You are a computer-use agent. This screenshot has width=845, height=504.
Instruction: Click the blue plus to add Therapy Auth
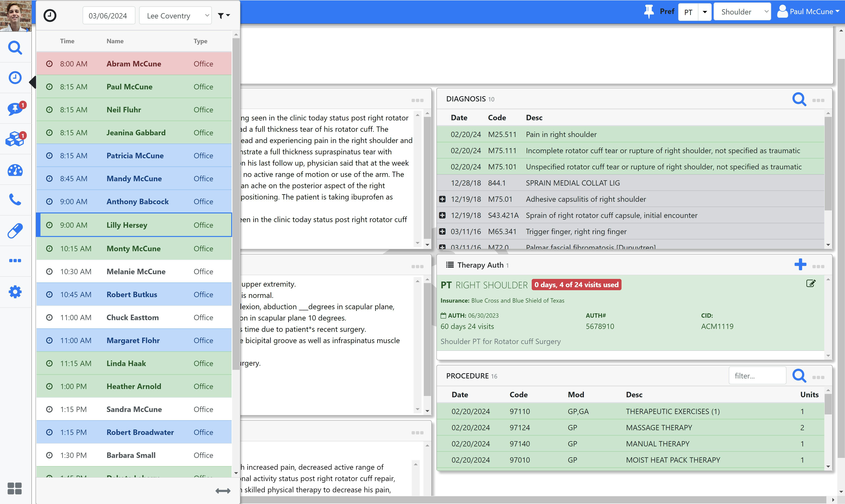click(x=800, y=265)
